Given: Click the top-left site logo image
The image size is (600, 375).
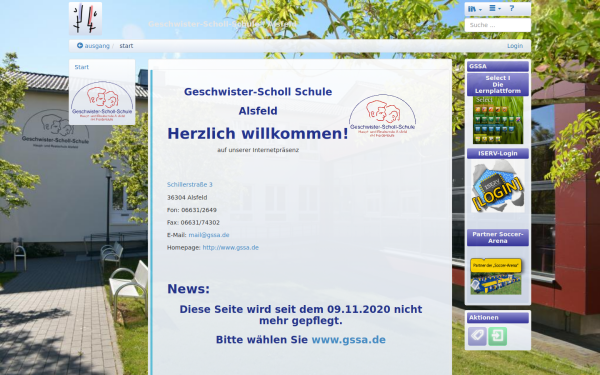Looking at the screenshot, I should click(85, 18).
